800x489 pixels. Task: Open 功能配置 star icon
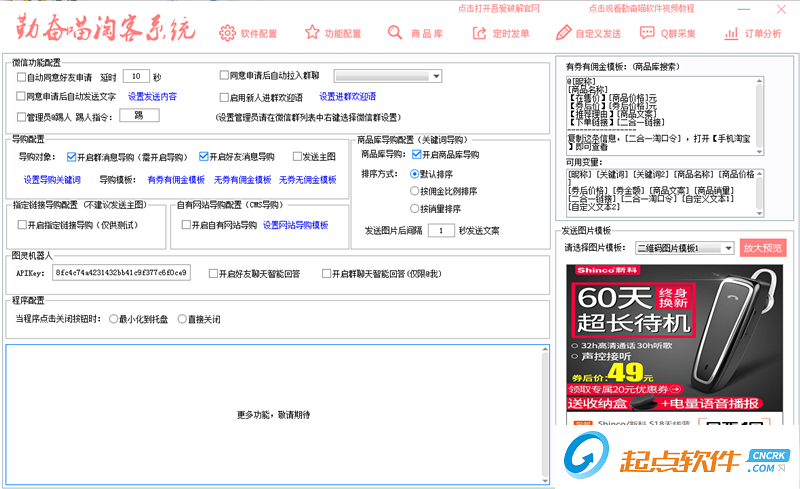point(312,33)
